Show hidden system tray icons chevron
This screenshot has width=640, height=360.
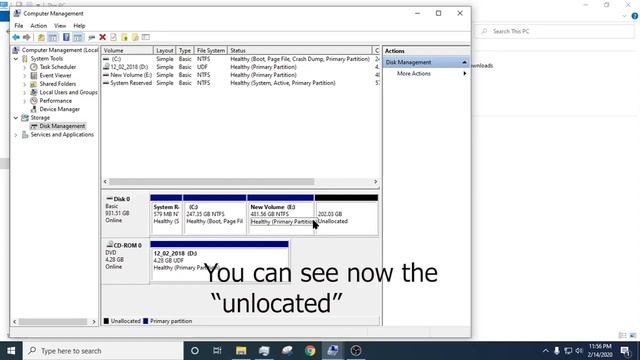[x=545, y=351]
